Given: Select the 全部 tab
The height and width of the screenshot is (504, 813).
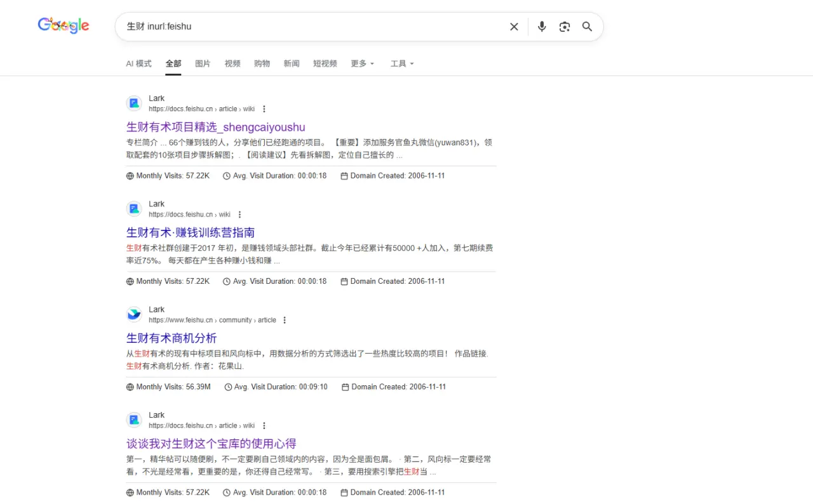Looking at the screenshot, I should pyautogui.click(x=173, y=63).
